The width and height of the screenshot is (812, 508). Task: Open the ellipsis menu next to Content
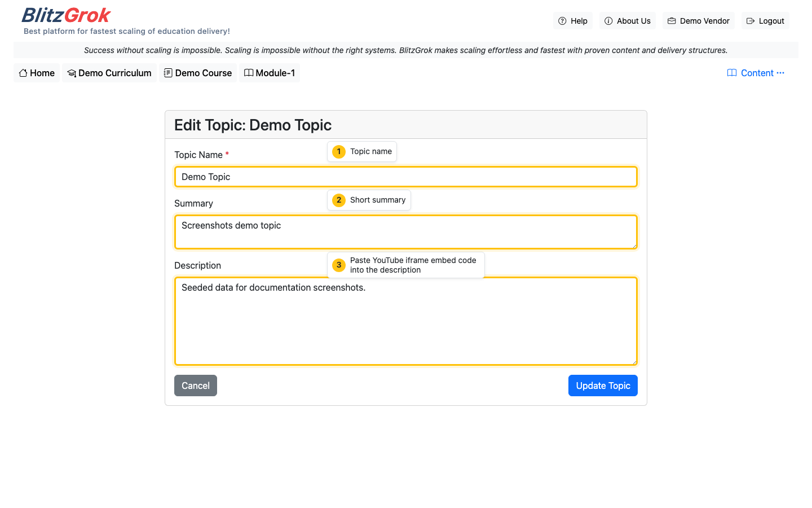[780, 73]
